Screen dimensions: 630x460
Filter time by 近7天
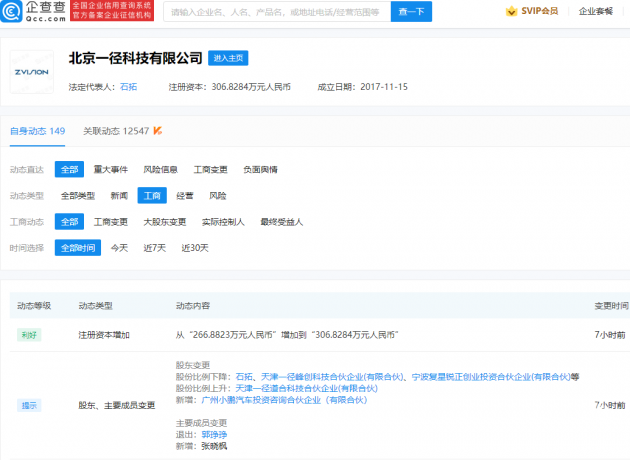pyautogui.click(x=153, y=248)
